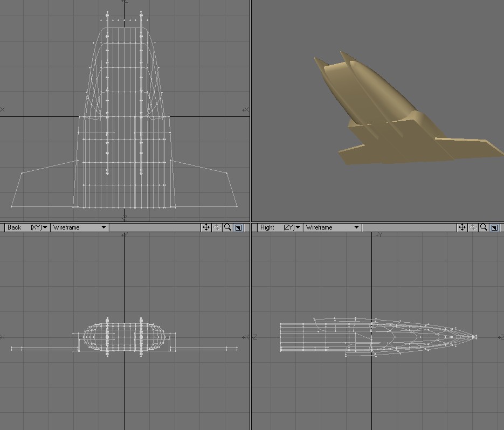Click the zoom magnifier in Right viewport
The width and height of the screenshot is (504, 430).
click(484, 227)
